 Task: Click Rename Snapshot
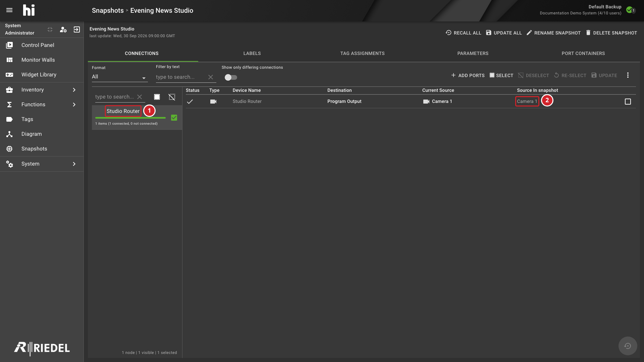(x=553, y=33)
